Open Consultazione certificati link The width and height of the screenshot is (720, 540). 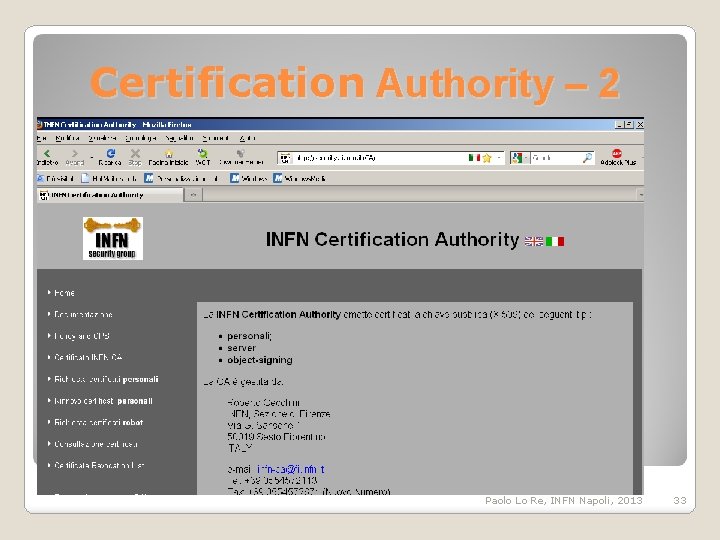coord(96,444)
